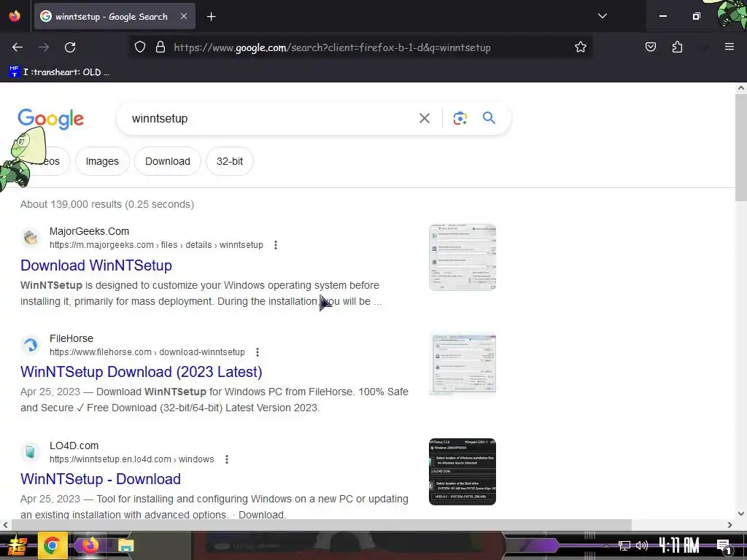Screen dimensions: 747x560
Task: Open MajorGeeks result options menu
Action: pos(275,245)
